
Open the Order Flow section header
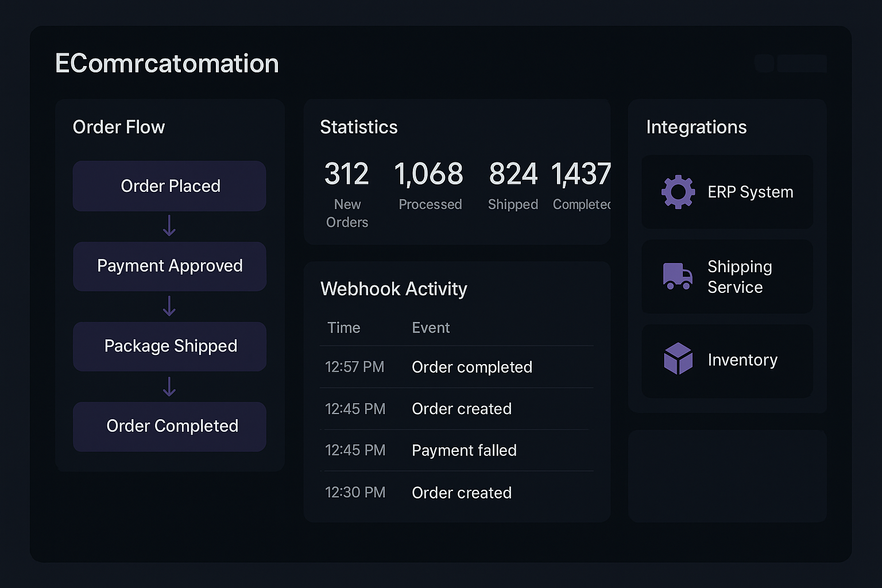point(119,127)
